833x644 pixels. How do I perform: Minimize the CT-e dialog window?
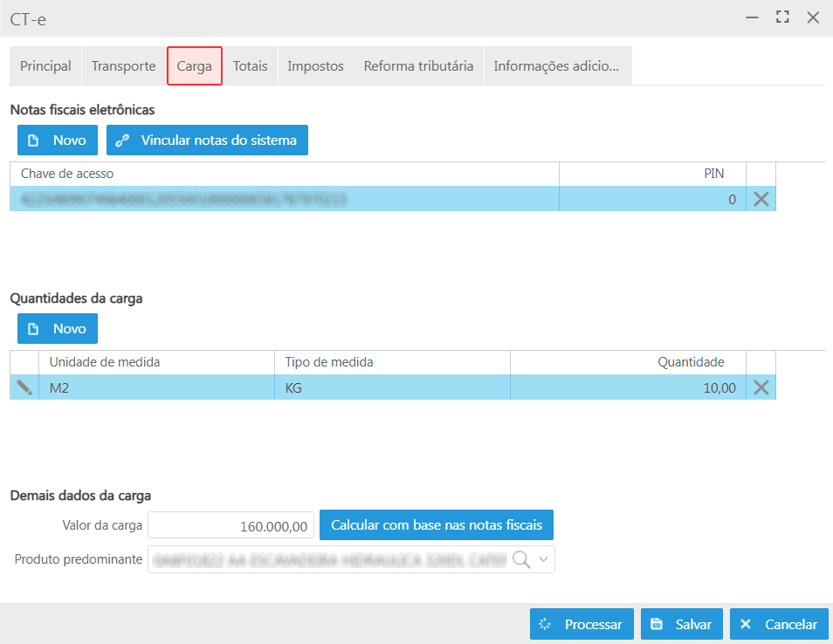[752, 17]
